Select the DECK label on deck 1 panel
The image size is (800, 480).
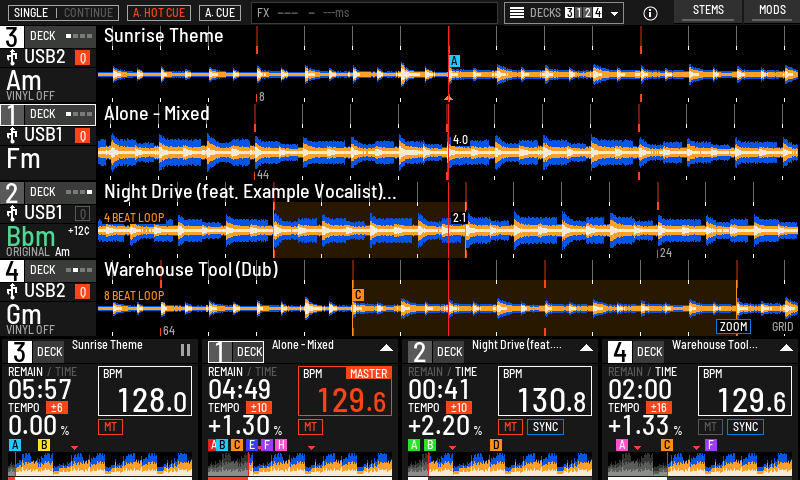pyautogui.click(x=249, y=352)
